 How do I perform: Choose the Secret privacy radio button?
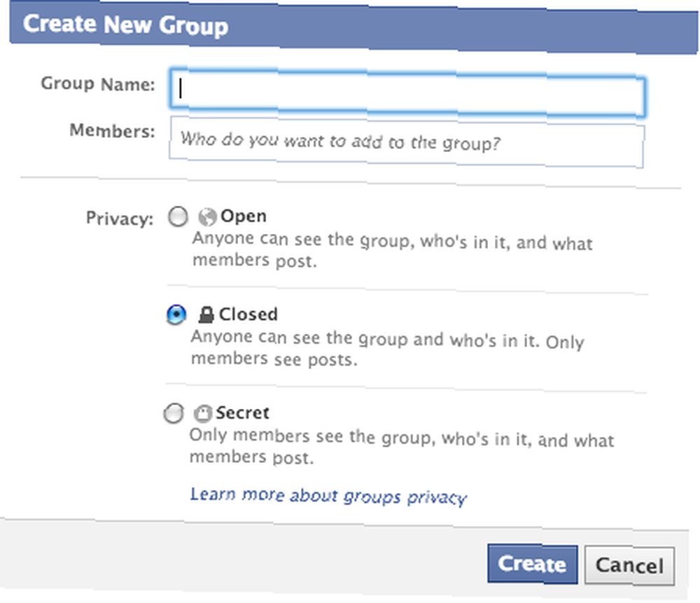point(173,413)
